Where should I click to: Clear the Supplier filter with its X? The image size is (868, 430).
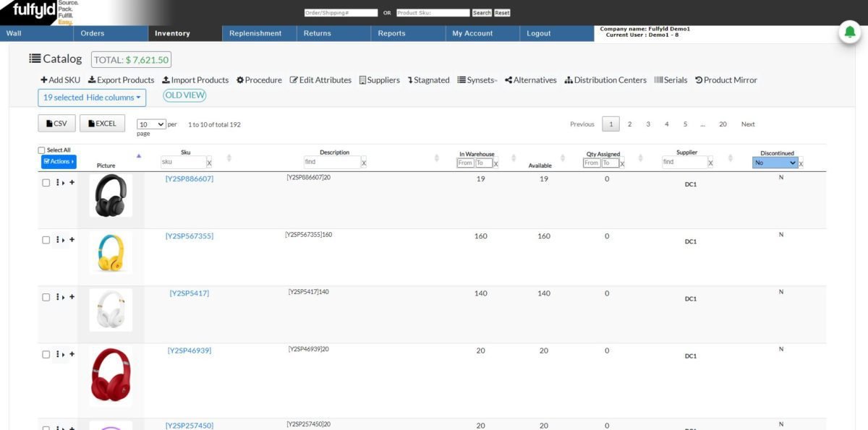pyautogui.click(x=710, y=163)
